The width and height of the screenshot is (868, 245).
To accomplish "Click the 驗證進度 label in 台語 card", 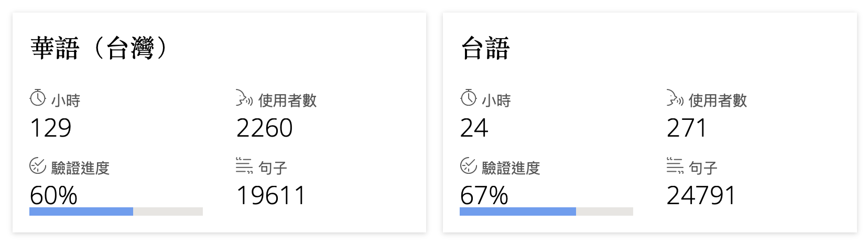I will (x=511, y=168).
